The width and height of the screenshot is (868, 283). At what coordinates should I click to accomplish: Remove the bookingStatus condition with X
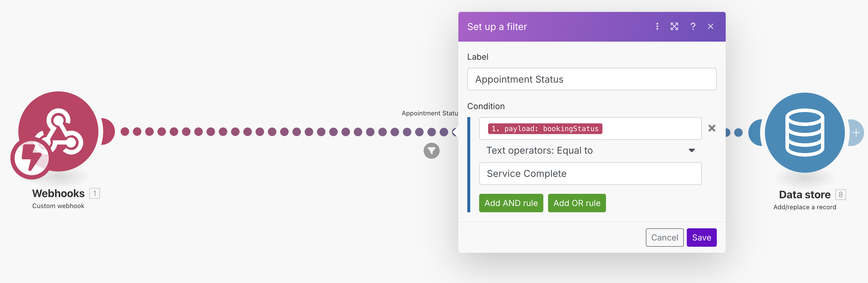712,128
